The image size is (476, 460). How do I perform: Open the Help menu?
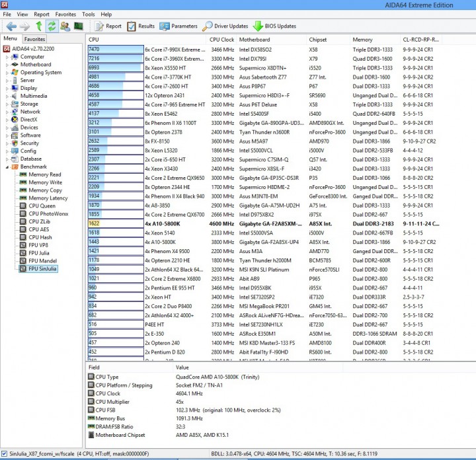click(106, 15)
